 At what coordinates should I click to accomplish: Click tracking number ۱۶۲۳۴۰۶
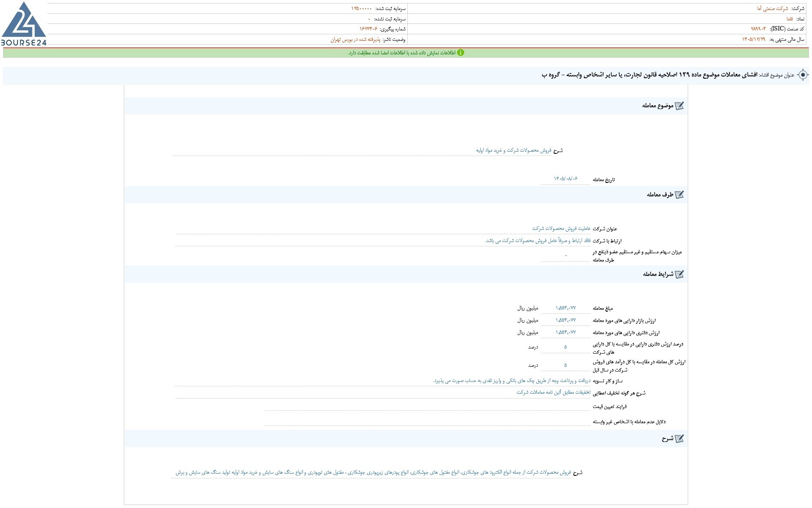coord(369,29)
